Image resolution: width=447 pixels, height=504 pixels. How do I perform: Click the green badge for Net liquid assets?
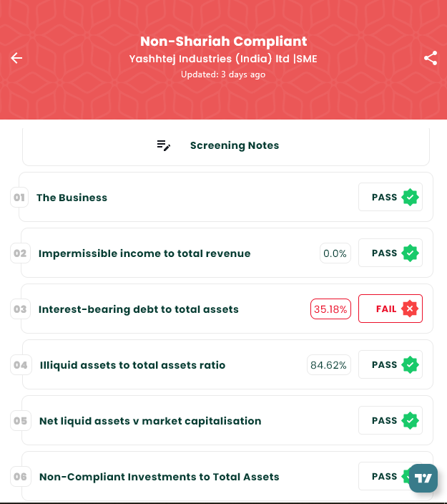410,421
